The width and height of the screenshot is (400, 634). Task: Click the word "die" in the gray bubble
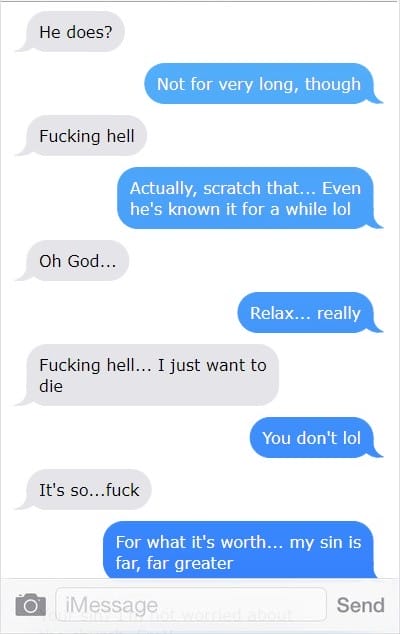pos(51,386)
